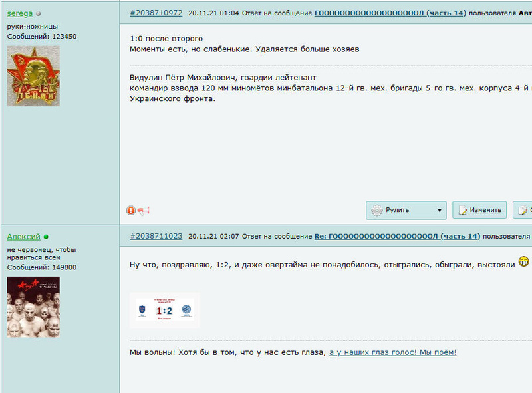Click the Рулить button label

[397, 210]
